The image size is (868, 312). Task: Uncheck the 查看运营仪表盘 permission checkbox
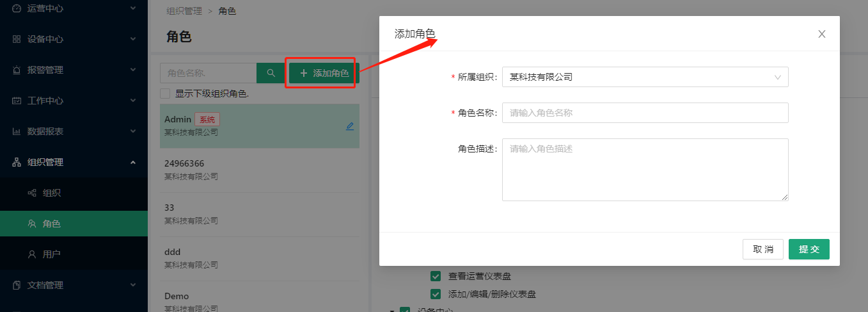(436, 276)
